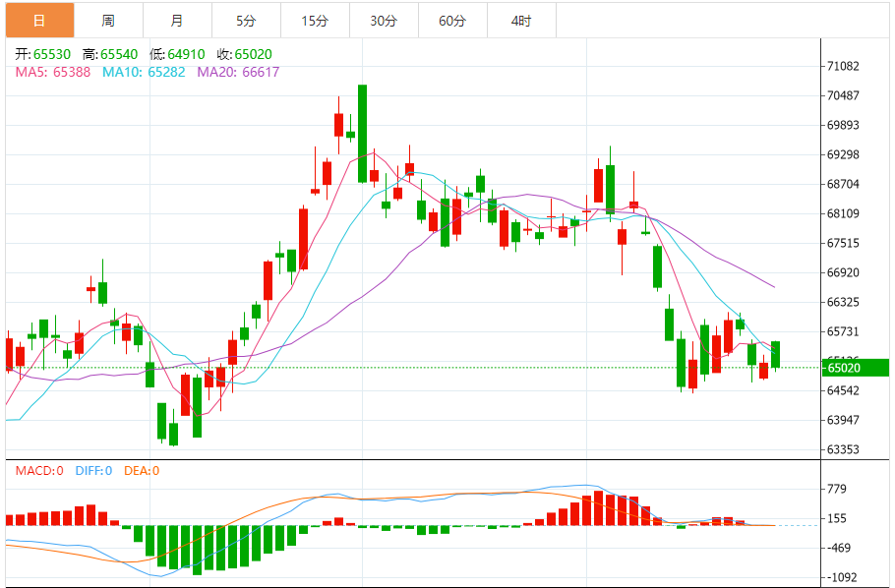Click the 68704 price axis label
The width and height of the screenshot is (895, 588).
tap(843, 185)
